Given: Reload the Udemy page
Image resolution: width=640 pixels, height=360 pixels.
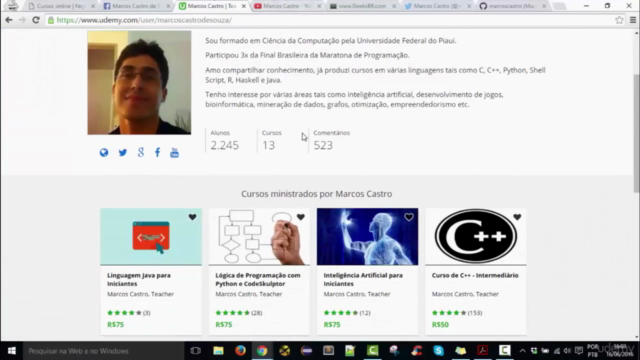Looking at the screenshot, I should (x=36, y=20).
